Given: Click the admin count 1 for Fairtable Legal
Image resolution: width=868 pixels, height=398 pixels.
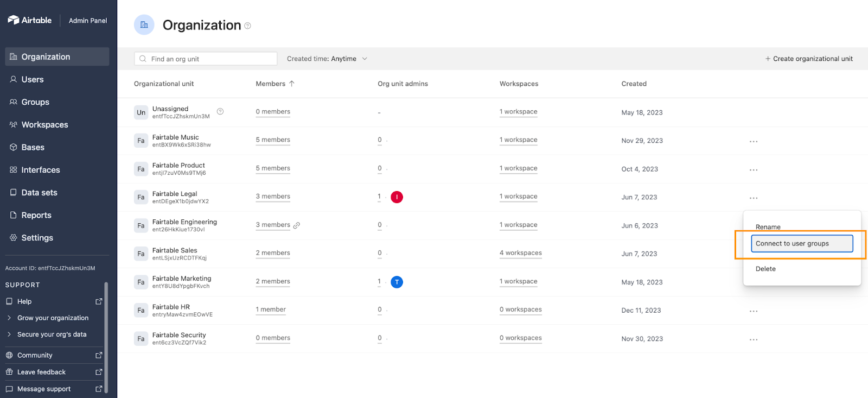Looking at the screenshot, I should point(379,197).
